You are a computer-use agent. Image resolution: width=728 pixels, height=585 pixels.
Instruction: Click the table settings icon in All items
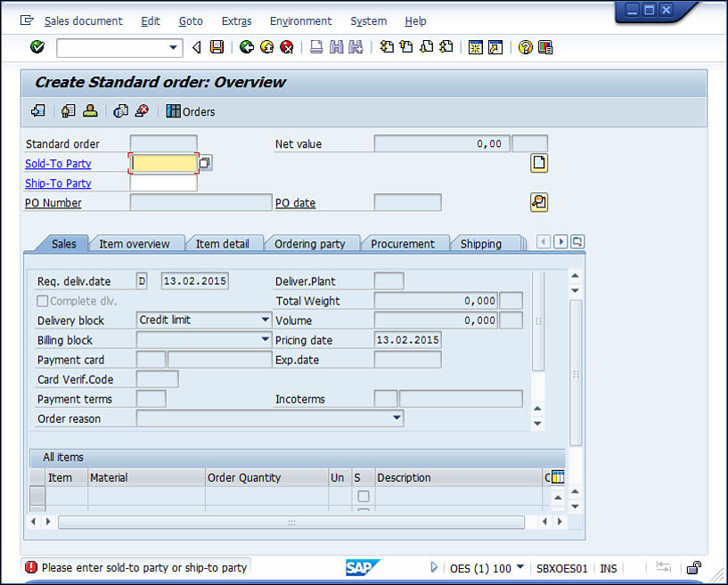pos(558,477)
